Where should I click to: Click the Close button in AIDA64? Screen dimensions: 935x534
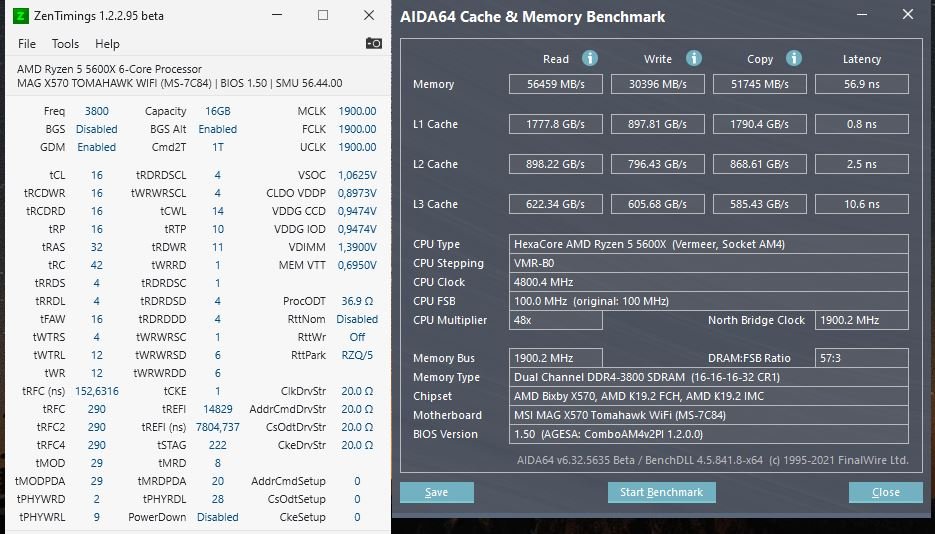point(886,492)
